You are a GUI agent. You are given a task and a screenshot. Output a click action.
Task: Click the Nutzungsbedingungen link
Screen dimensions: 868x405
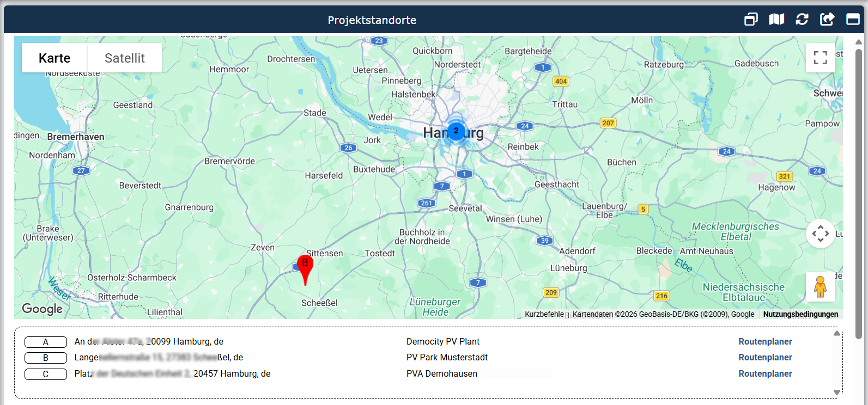click(x=800, y=314)
